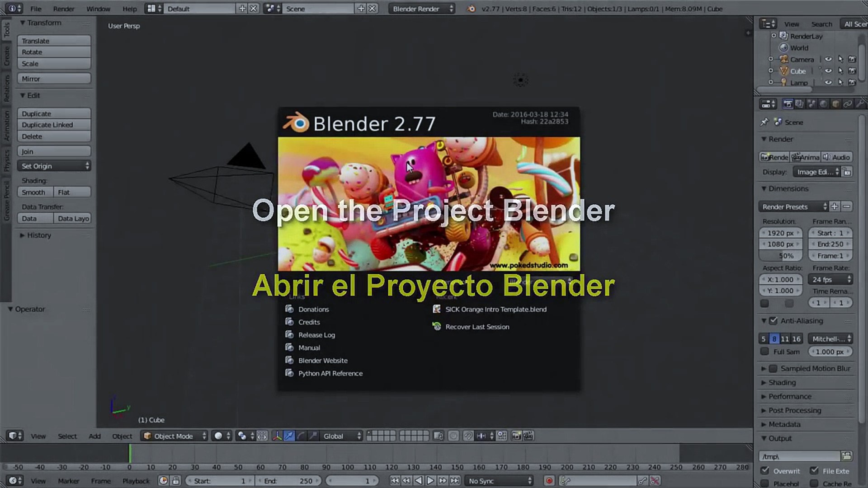Open the File menu

(36, 9)
